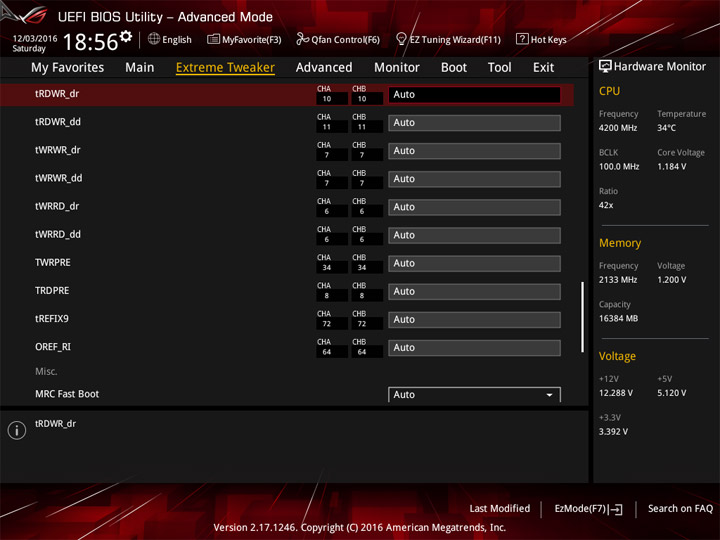This screenshot has width=720, height=540.
Task: Click the Search on FAQ link
Action: coord(680,509)
